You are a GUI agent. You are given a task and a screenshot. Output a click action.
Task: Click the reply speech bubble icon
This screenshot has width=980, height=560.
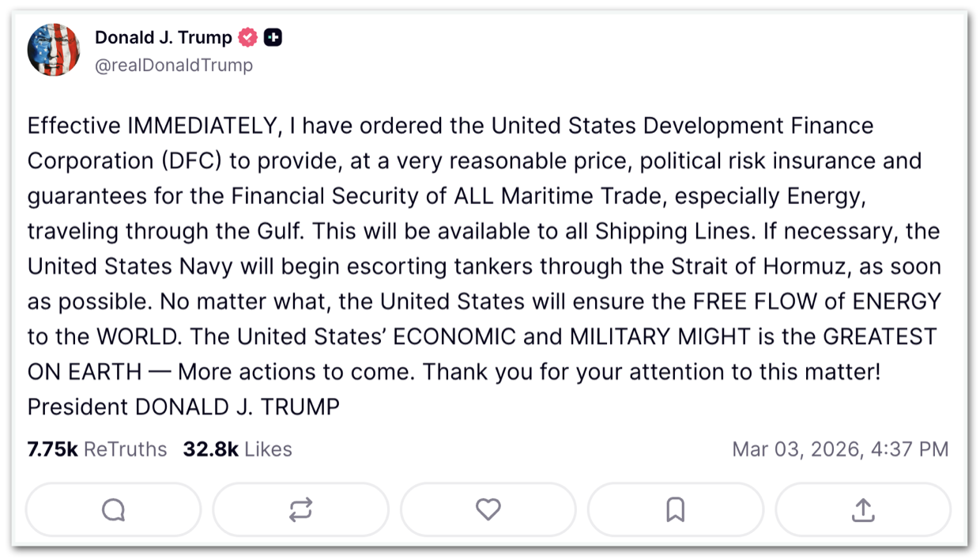[x=113, y=510]
